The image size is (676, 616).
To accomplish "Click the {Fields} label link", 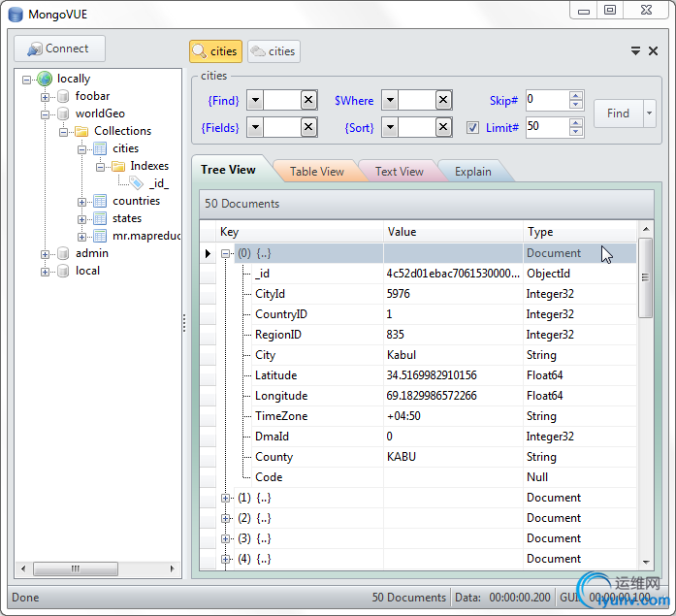I will point(220,128).
